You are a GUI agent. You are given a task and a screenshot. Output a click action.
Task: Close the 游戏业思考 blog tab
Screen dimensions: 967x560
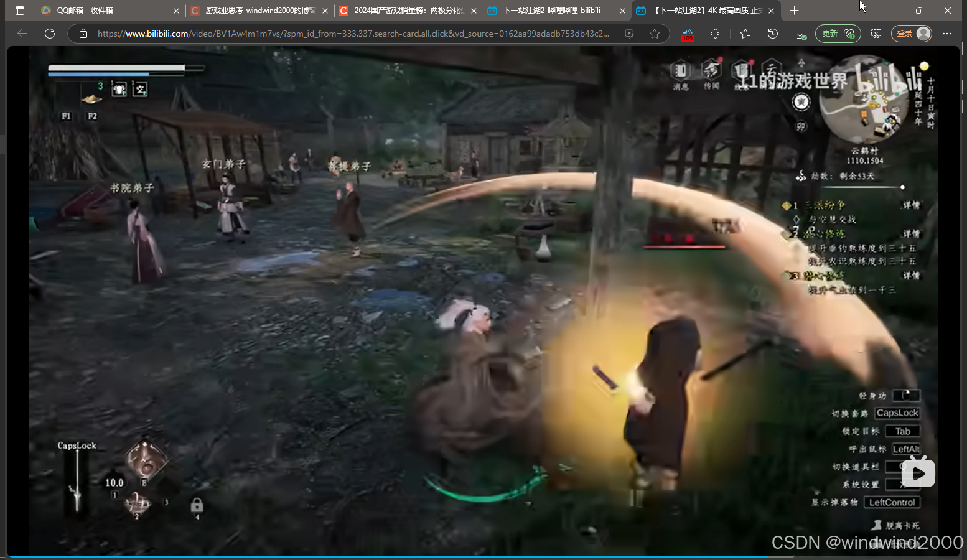(325, 11)
